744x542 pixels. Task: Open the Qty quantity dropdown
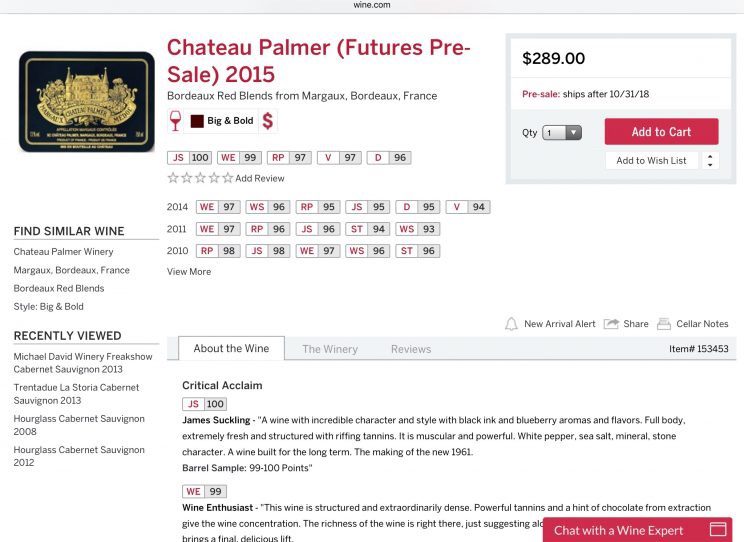[562, 132]
